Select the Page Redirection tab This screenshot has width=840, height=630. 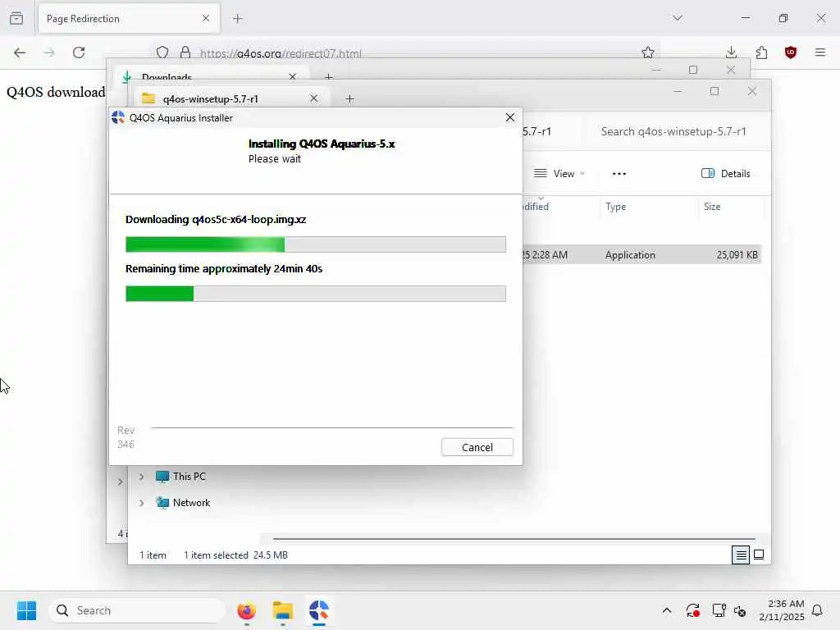click(x=129, y=19)
